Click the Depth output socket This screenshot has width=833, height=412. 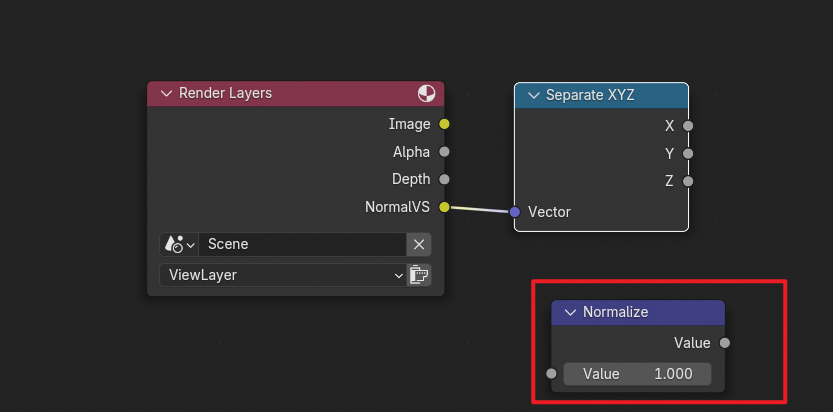pyautogui.click(x=444, y=179)
